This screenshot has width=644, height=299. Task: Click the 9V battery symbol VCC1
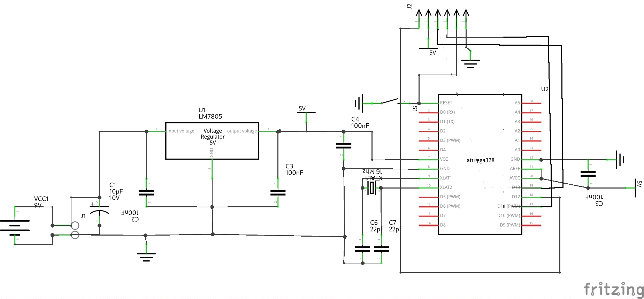pyautogui.click(x=15, y=225)
